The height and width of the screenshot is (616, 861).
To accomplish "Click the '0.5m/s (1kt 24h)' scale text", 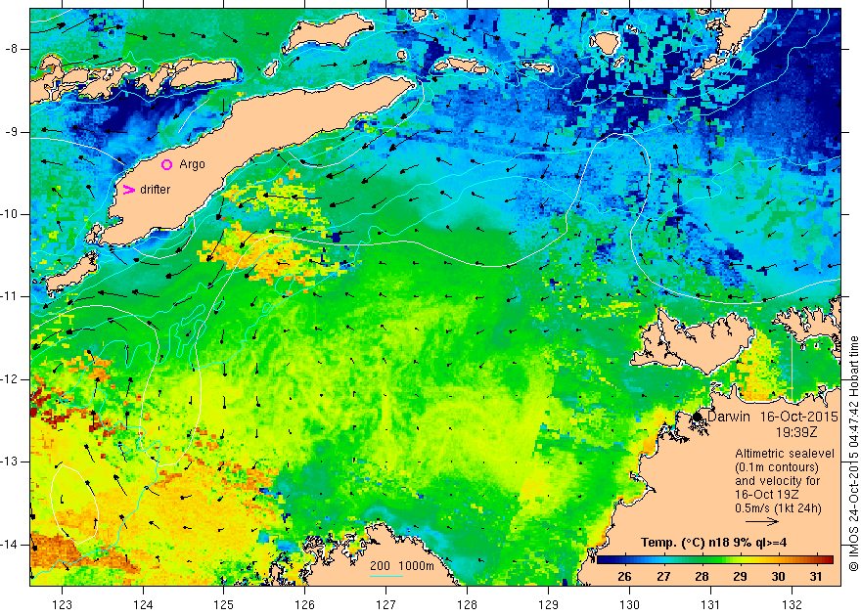I will coord(779,508).
